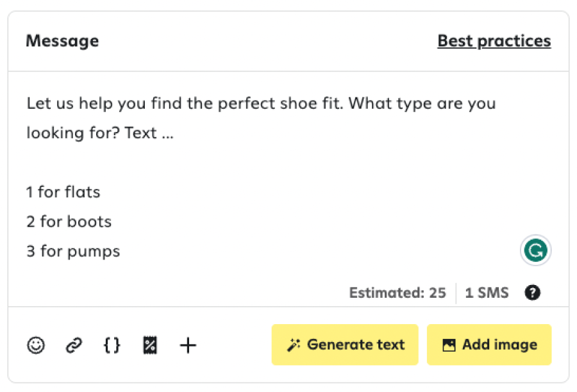Open the emoji picker smiley icon

point(36,345)
